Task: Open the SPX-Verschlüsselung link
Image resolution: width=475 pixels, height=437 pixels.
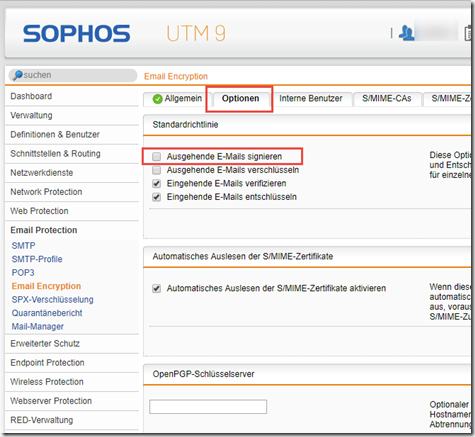Action: (x=53, y=300)
